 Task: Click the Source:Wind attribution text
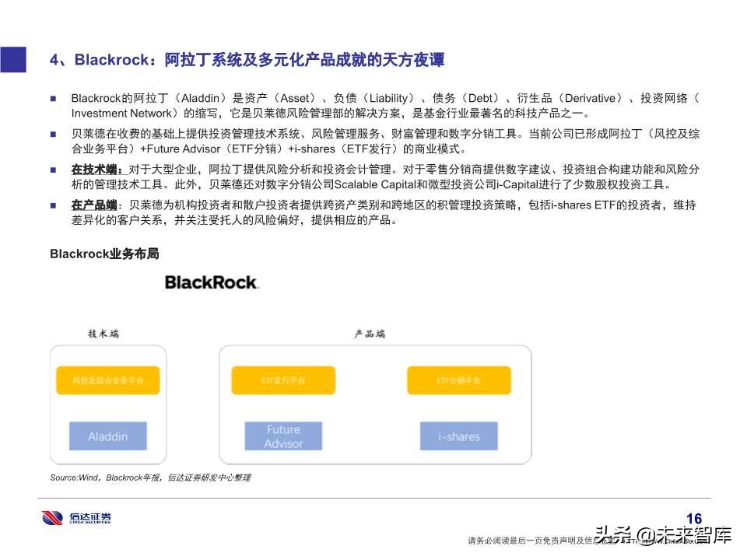tap(153, 478)
